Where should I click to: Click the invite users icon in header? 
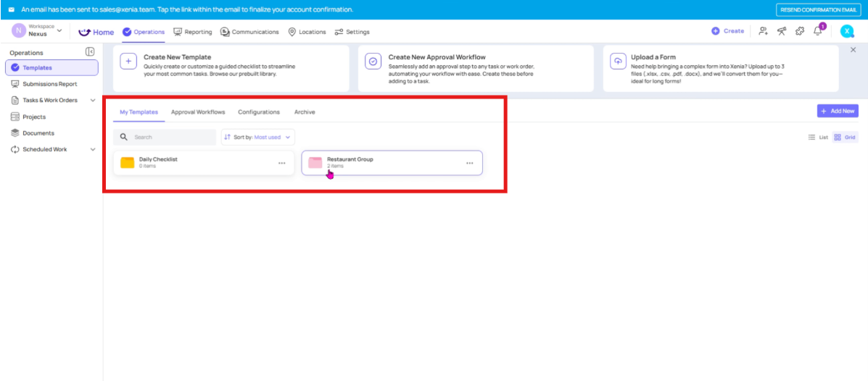click(763, 31)
